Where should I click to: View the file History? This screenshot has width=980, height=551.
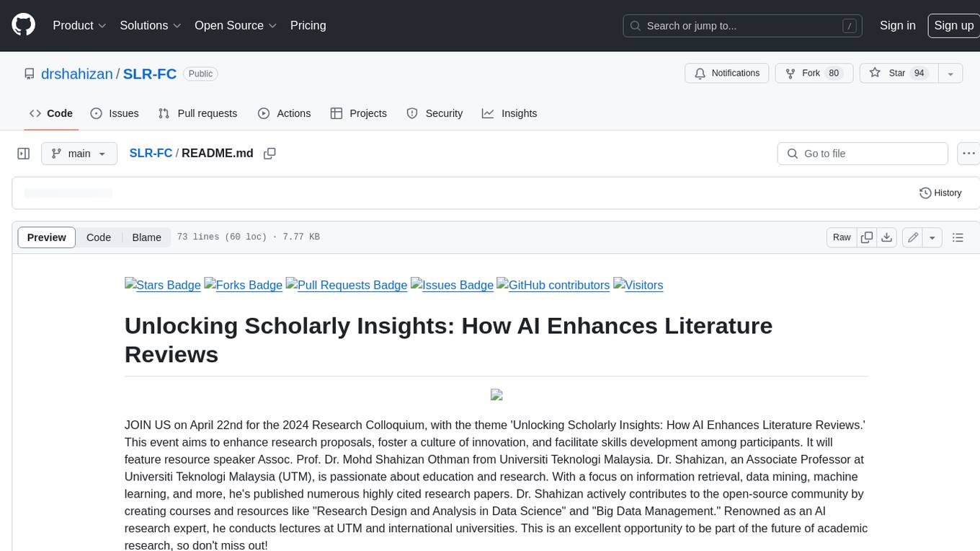click(x=940, y=193)
